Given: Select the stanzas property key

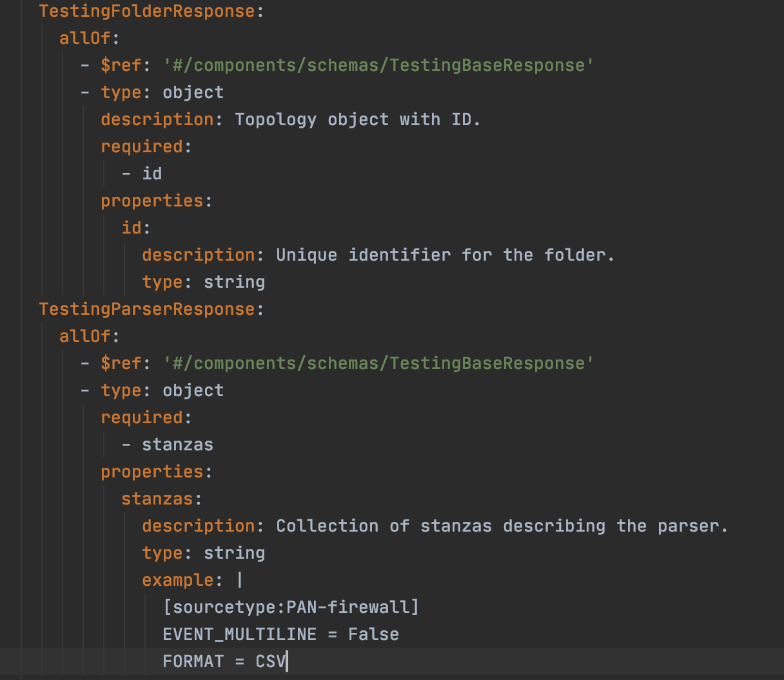Looking at the screenshot, I should click(x=157, y=498).
